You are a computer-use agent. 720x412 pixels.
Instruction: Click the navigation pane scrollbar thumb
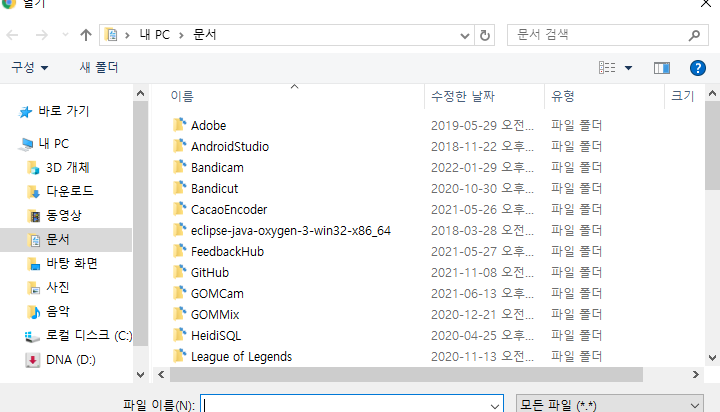point(141,223)
